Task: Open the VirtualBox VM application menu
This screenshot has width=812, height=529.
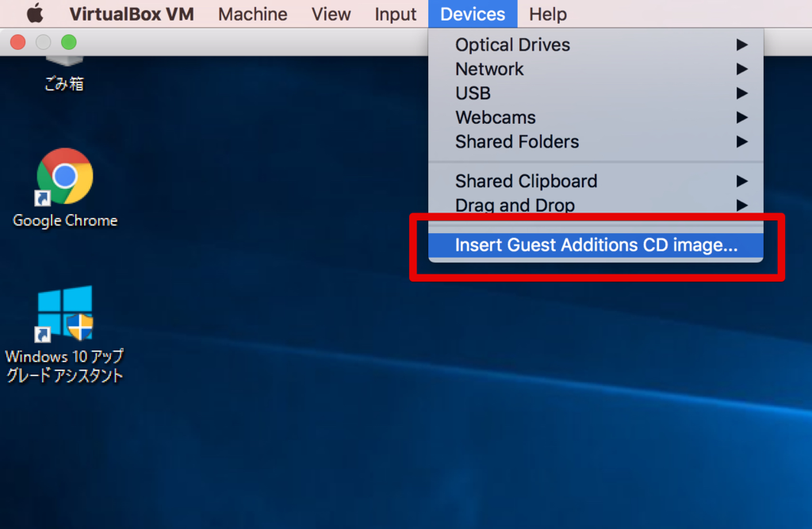Action: 132,14
